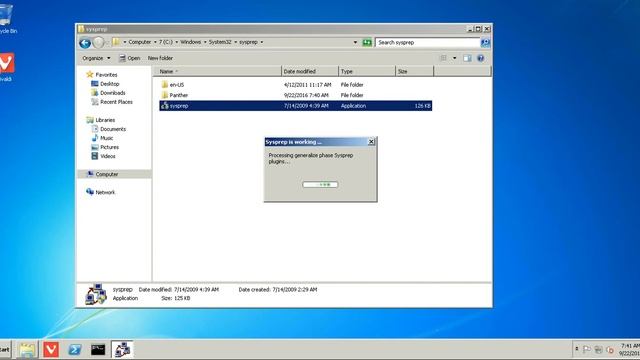The image size is (640, 360).
Task: Switch to the Sysprep taskbar button
Action: [x=122, y=350]
